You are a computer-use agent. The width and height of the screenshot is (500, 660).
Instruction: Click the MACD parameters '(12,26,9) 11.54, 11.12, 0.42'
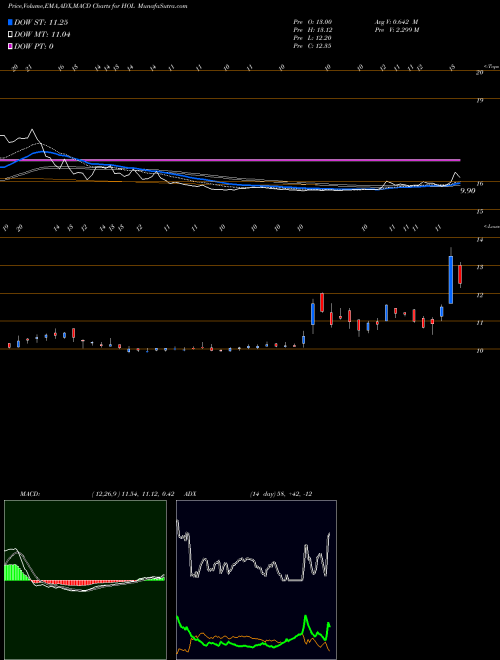133,494
